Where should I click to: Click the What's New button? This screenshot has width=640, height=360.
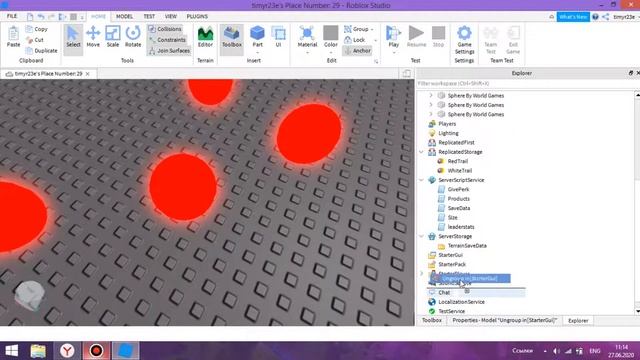pos(573,17)
